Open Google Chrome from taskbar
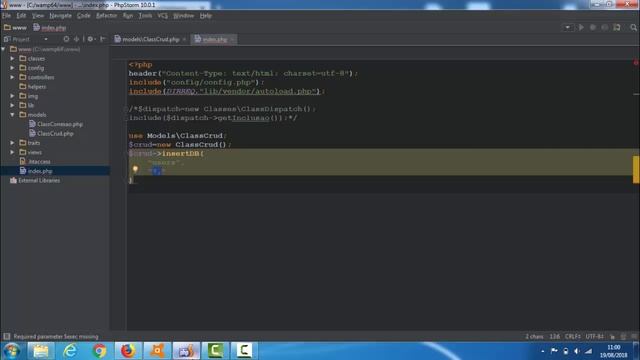Image resolution: width=640 pixels, height=360 pixels. click(x=99, y=351)
